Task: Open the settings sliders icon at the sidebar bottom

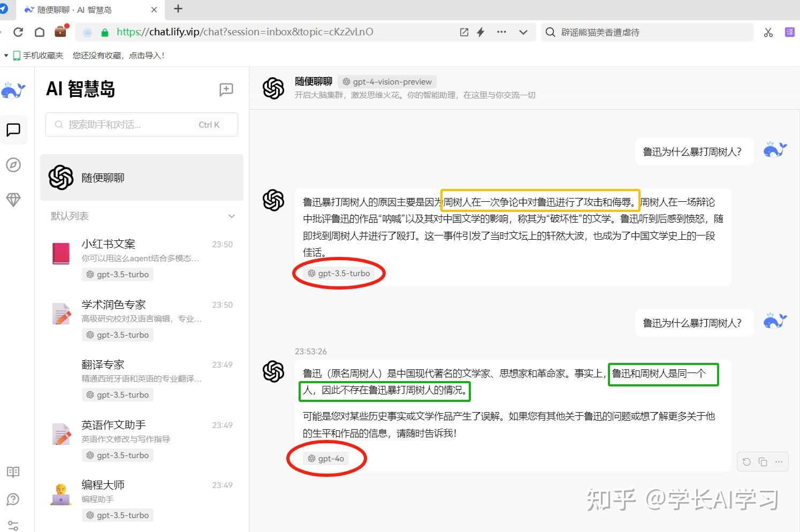Action: coord(13,525)
